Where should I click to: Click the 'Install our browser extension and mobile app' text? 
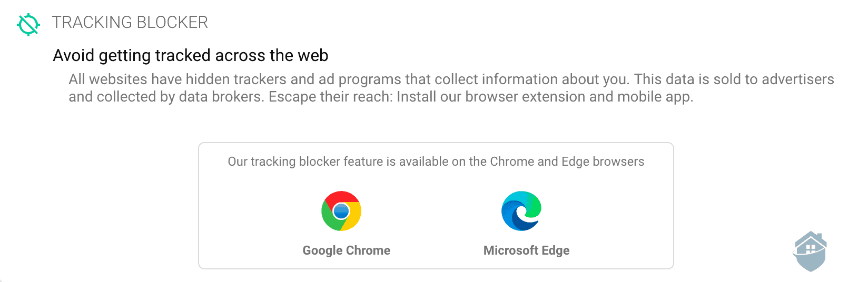point(545,97)
